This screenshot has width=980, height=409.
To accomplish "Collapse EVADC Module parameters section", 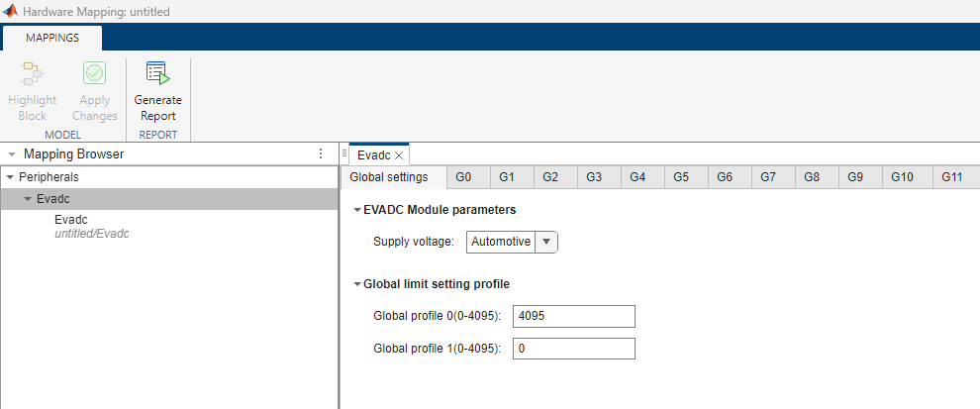I will tap(357, 210).
